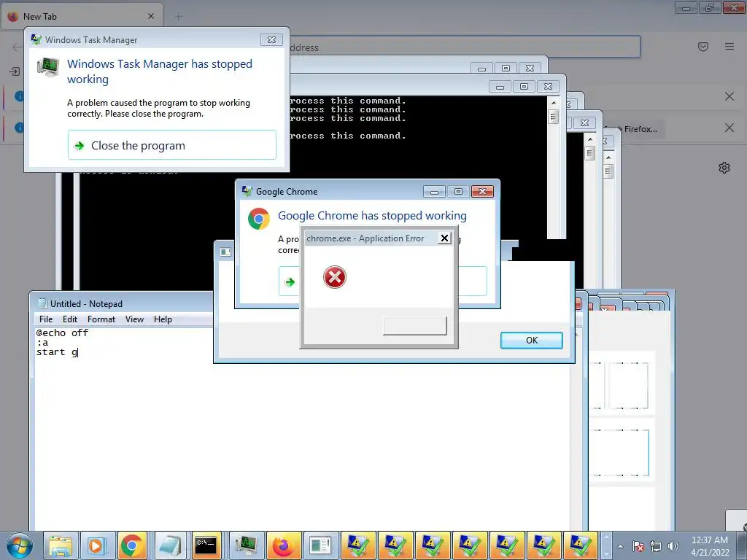Dismiss first Firefox notification bar
The width and height of the screenshot is (747, 560).
tap(729, 97)
